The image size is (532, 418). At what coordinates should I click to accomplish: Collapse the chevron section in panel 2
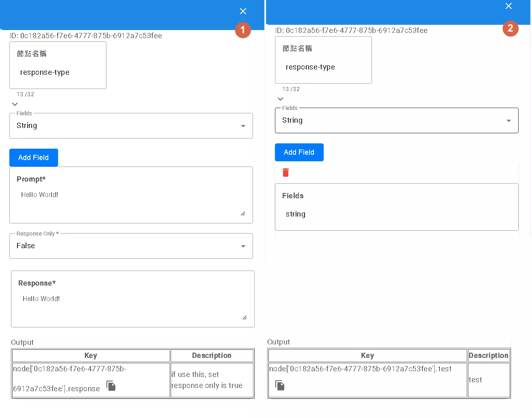pyautogui.click(x=280, y=99)
